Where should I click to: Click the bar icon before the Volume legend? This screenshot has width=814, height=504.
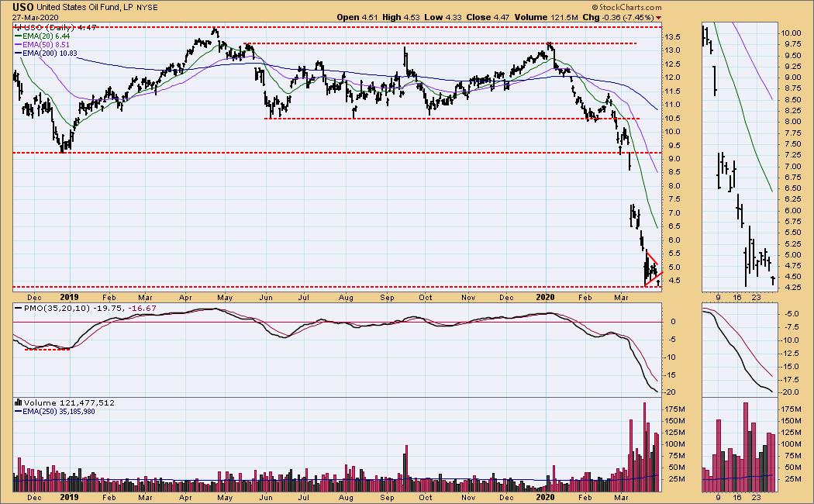[18, 402]
